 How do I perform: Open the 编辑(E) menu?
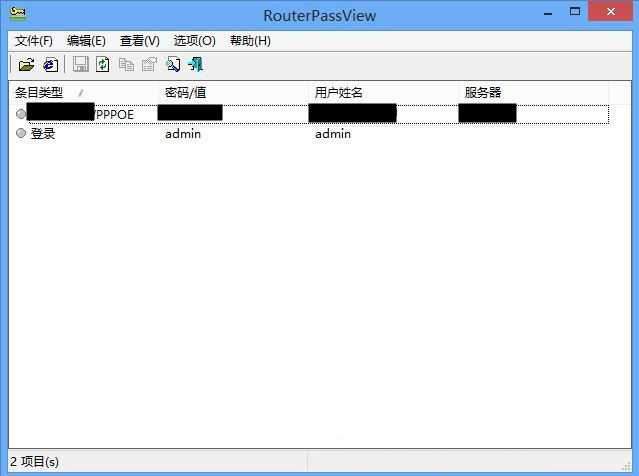pyautogui.click(x=86, y=41)
